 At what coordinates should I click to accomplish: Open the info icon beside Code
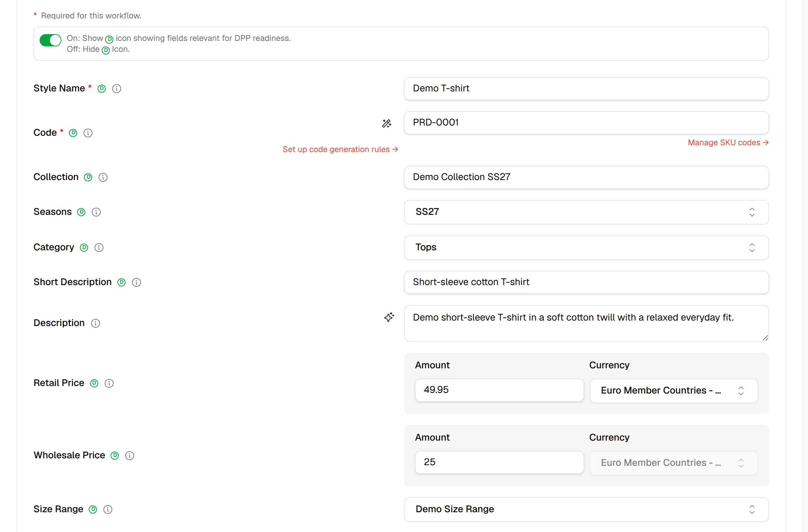88,133
